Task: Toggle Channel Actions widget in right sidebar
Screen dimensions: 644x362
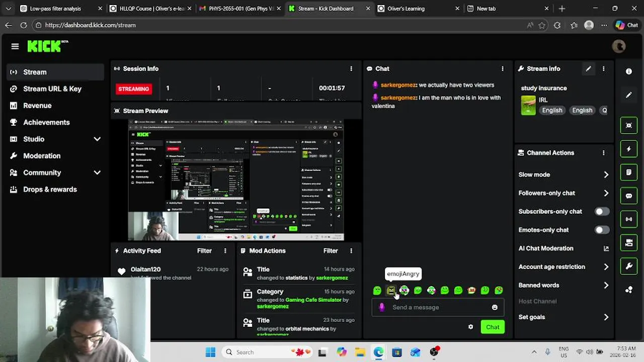Action: point(629,243)
